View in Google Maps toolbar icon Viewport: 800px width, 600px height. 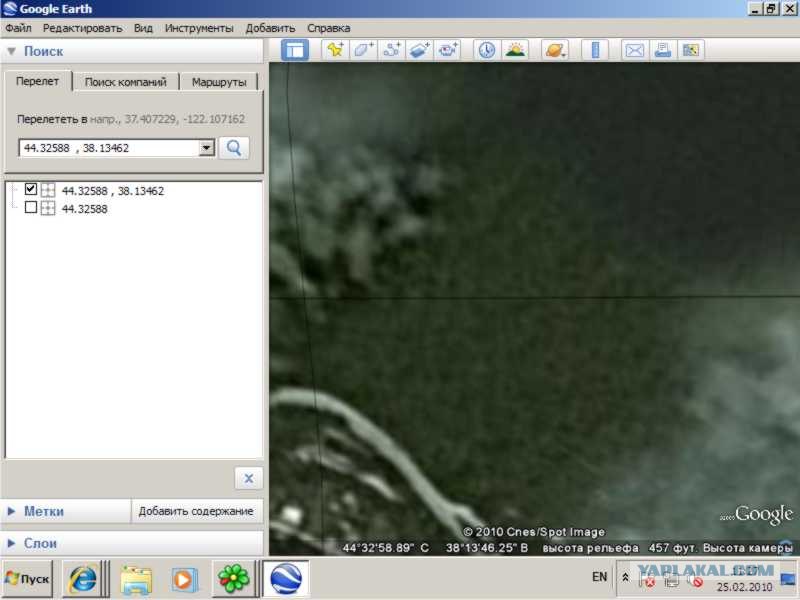(690, 50)
